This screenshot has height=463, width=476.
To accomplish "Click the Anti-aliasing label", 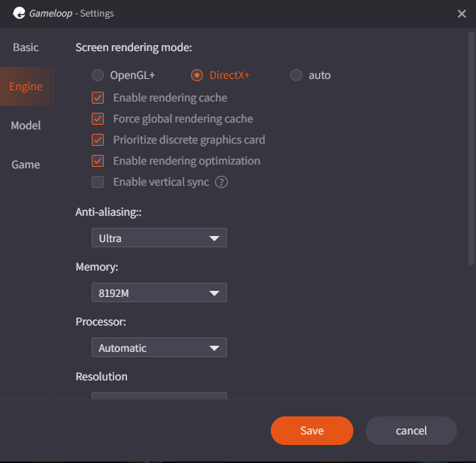I will pos(108,212).
